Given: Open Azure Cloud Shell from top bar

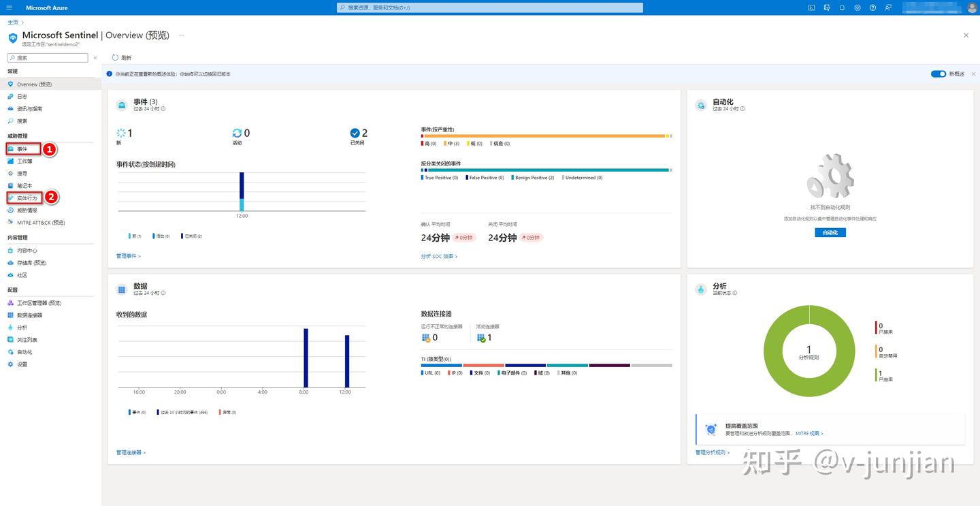Looking at the screenshot, I should tap(811, 7).
